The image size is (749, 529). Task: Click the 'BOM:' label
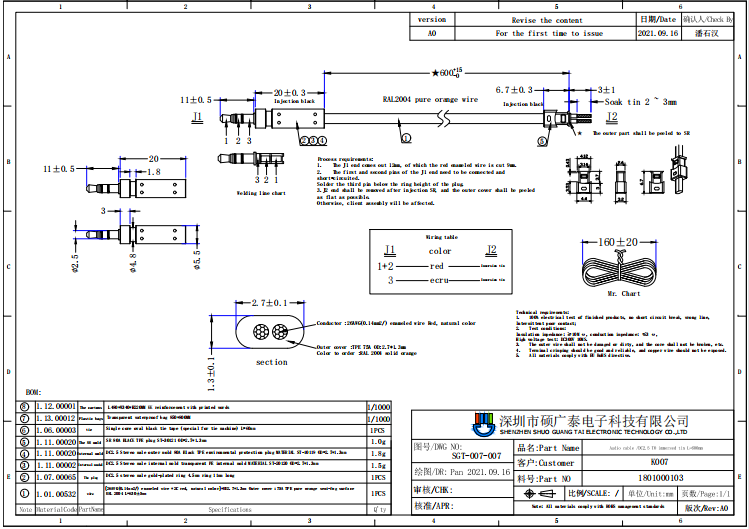click(33, 392)
